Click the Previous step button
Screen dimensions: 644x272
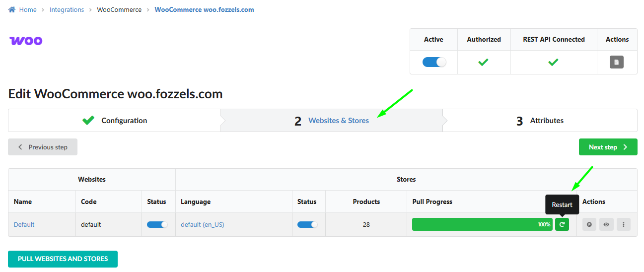(43, 147)
